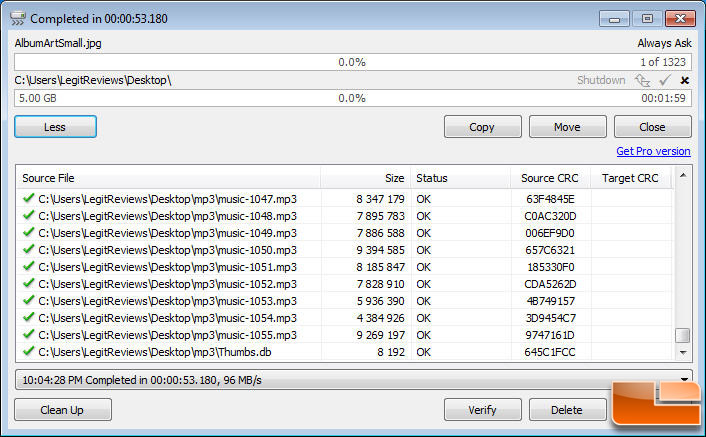Click green checkmark for music-1055.mp3
This screenshot has width=706, height=437.
tap(29, 334)
